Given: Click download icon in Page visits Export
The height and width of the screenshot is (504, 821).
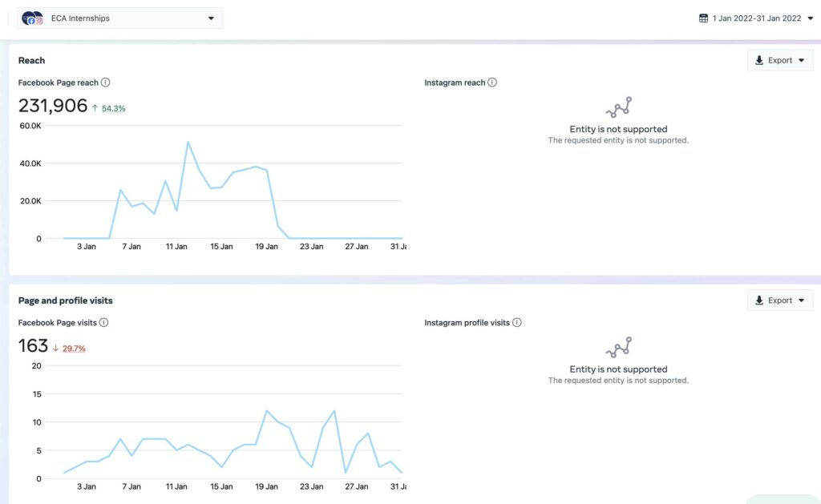Looking at the screenshot, I should pos(759,300).
